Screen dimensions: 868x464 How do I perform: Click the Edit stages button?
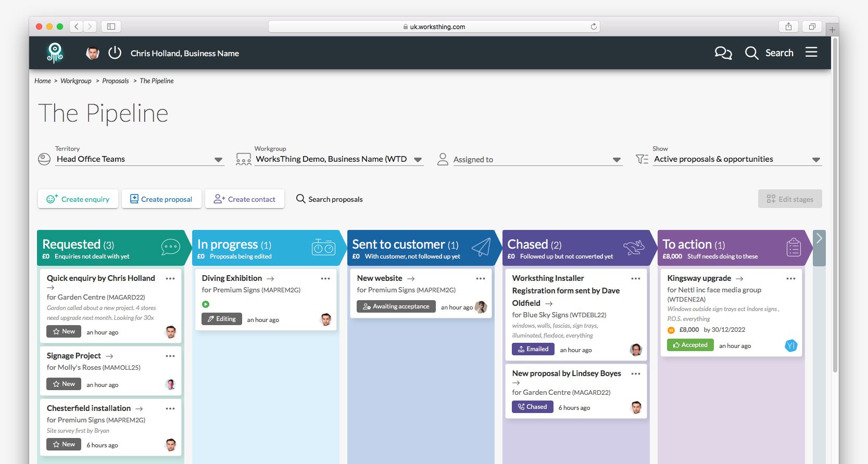(790, 199)
